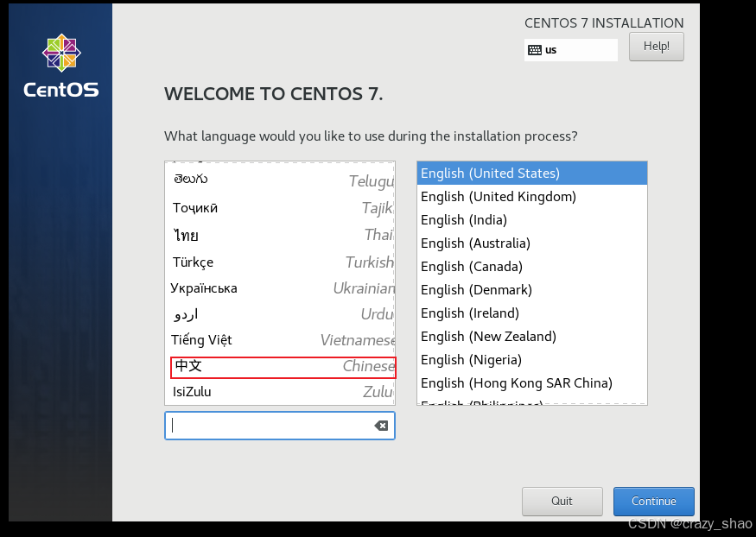Select IsiZulu (Zulu) language row

(x=280, y=392)
